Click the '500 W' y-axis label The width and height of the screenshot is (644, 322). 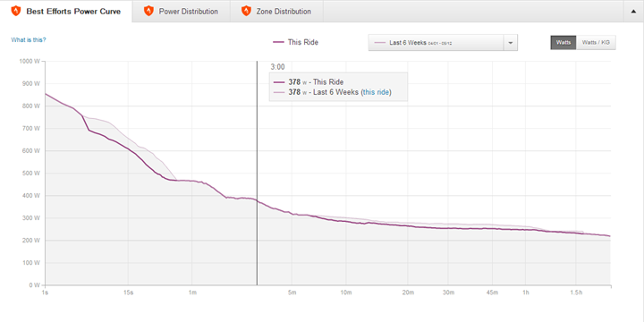tap(30, 173)
